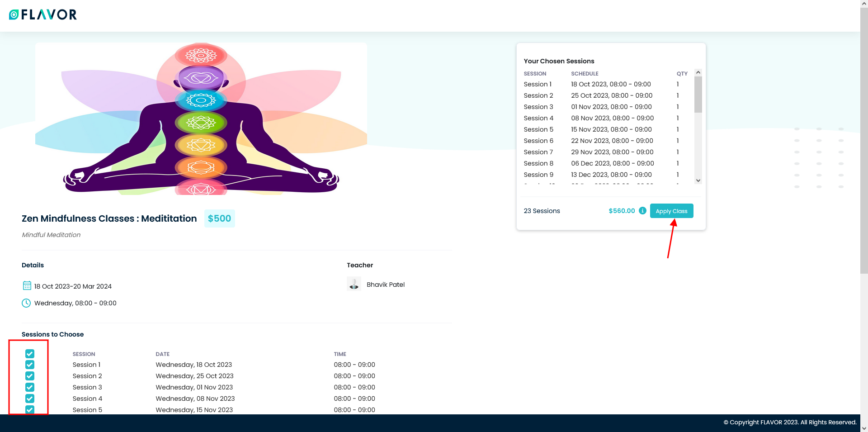
Task: Click 'Session 9' in the chosen sessions list
Action: pos(538,175)
